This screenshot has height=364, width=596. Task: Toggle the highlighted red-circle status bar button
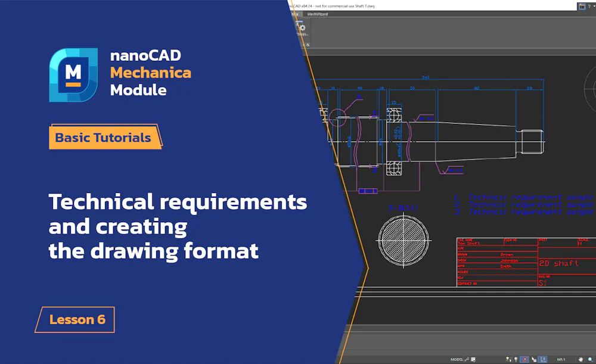tap(524, 359)
